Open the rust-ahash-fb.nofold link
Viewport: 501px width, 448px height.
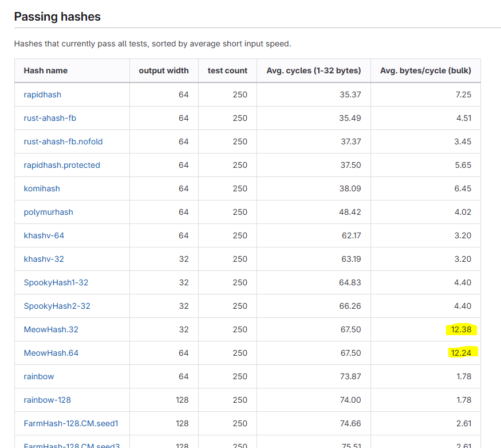pos(63,142)
